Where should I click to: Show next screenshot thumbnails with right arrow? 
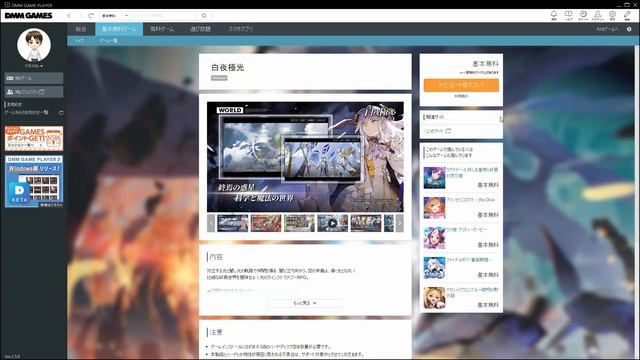coord(400,223)
